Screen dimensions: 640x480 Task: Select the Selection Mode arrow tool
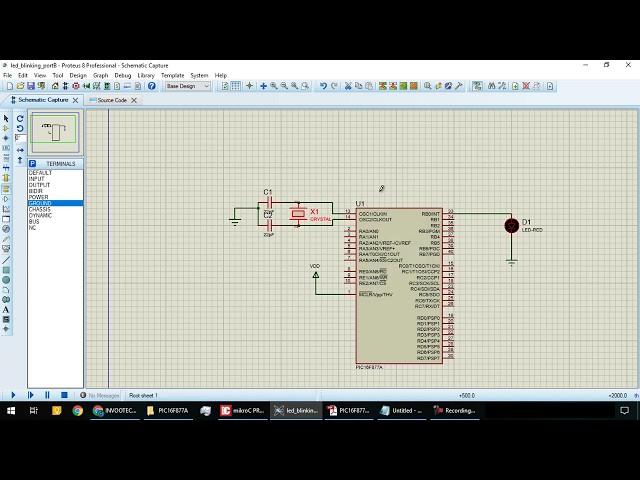click(6, 118)
